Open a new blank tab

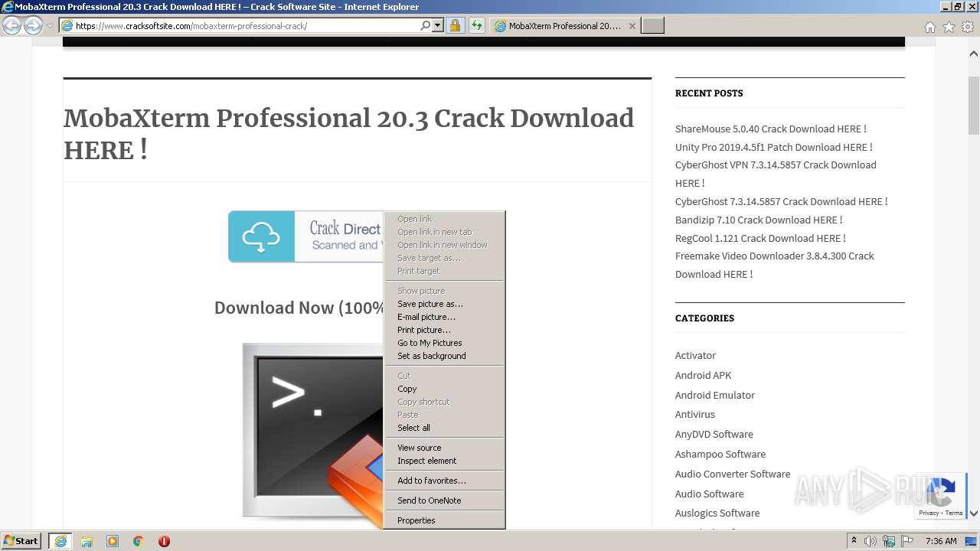tap(652, 25)
